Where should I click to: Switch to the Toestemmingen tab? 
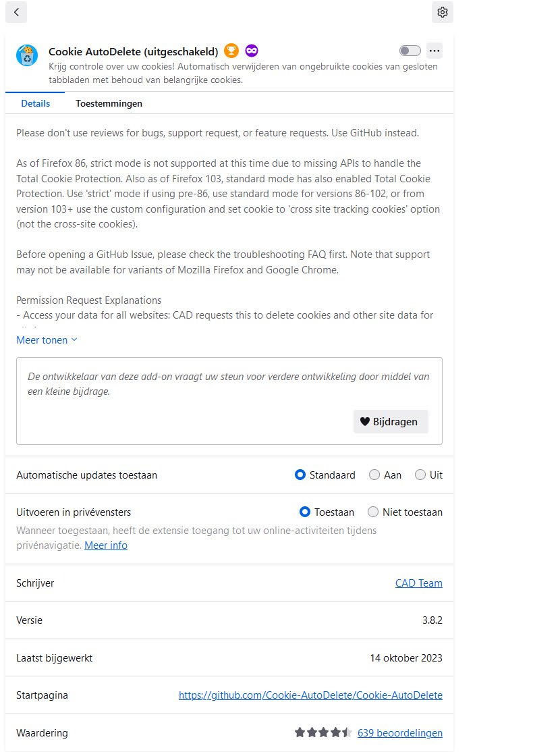click(x=109, y=103)
